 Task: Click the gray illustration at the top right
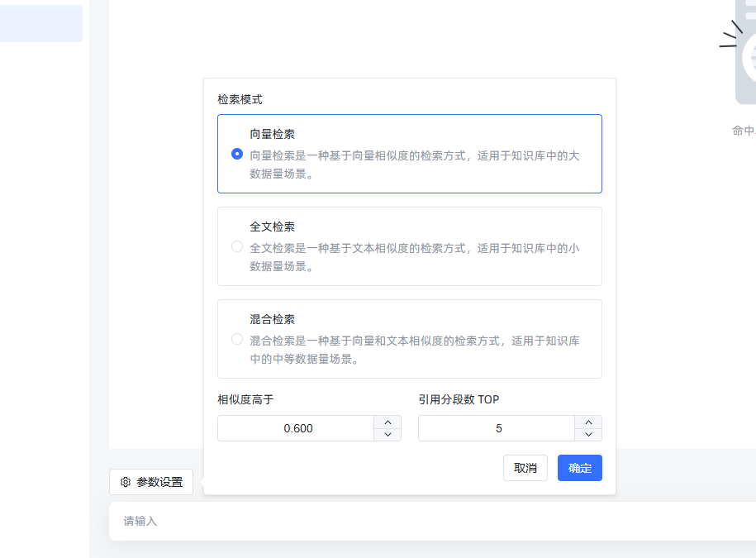pyautogui.click(x=738, y=50)
